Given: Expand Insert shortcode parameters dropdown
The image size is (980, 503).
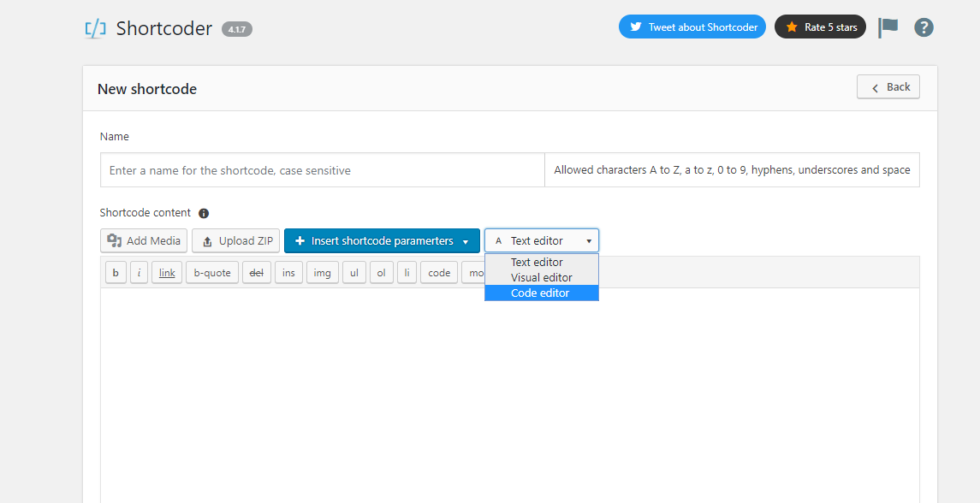Looking at the screenshot, I should [382, 241].
